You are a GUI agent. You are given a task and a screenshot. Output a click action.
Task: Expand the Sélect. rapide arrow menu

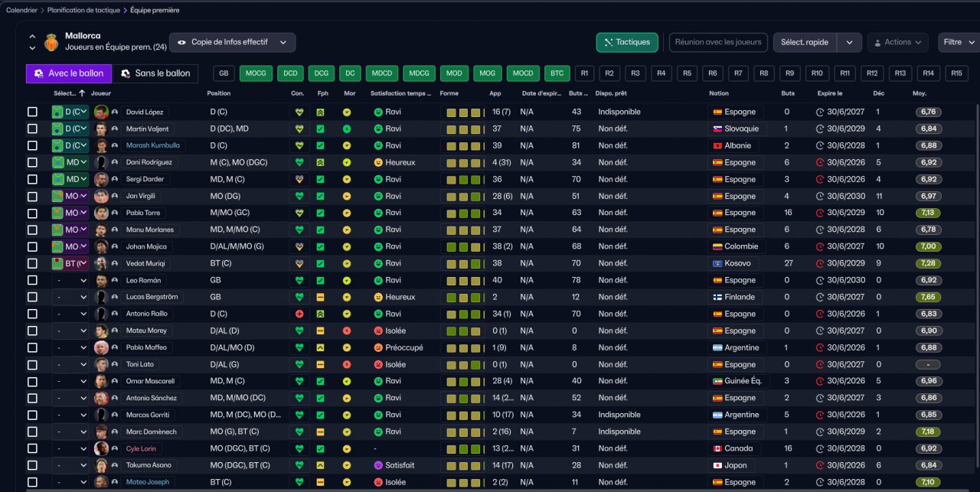coord(849,42)
